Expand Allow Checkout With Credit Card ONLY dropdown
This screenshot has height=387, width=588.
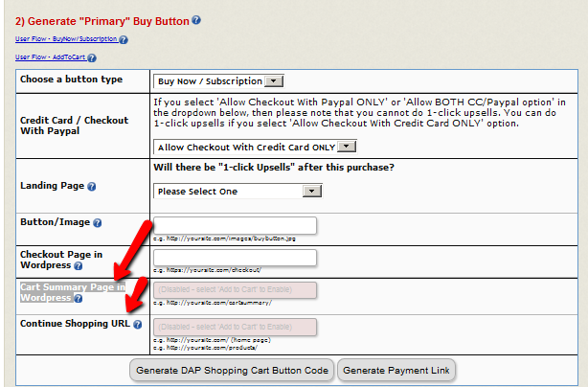tap(255, 146)
